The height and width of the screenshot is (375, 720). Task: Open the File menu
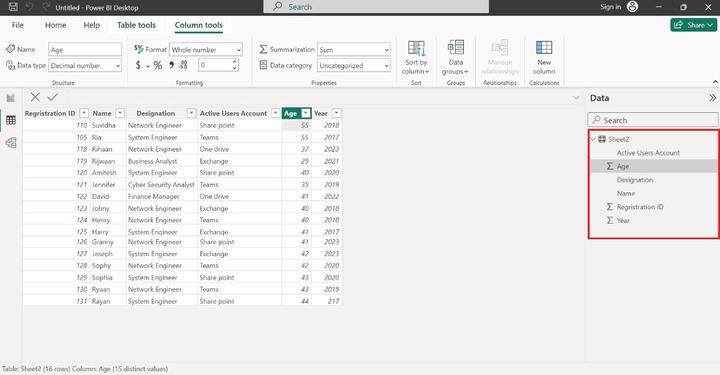coord(18,25)
